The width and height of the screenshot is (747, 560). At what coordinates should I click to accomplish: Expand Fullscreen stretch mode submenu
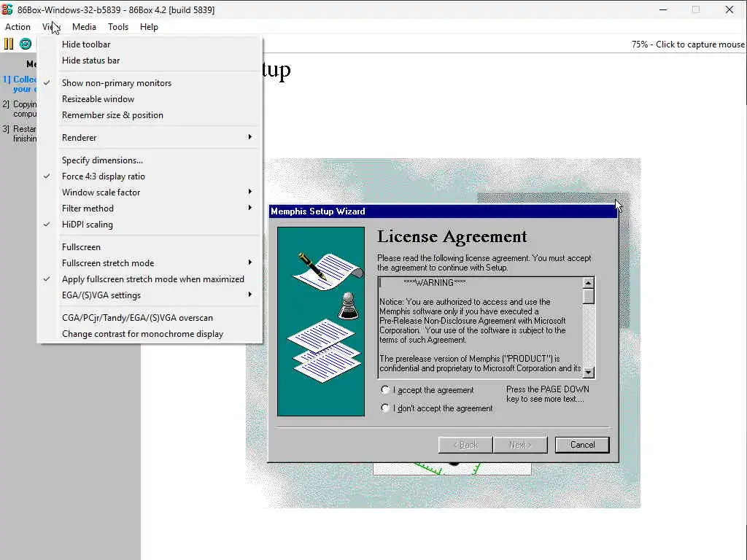(150, 262)
